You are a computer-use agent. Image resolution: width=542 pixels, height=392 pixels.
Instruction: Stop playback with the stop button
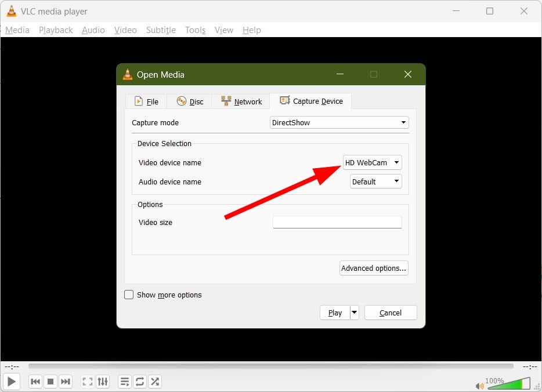pyautogui.click(x=50, y=382)
